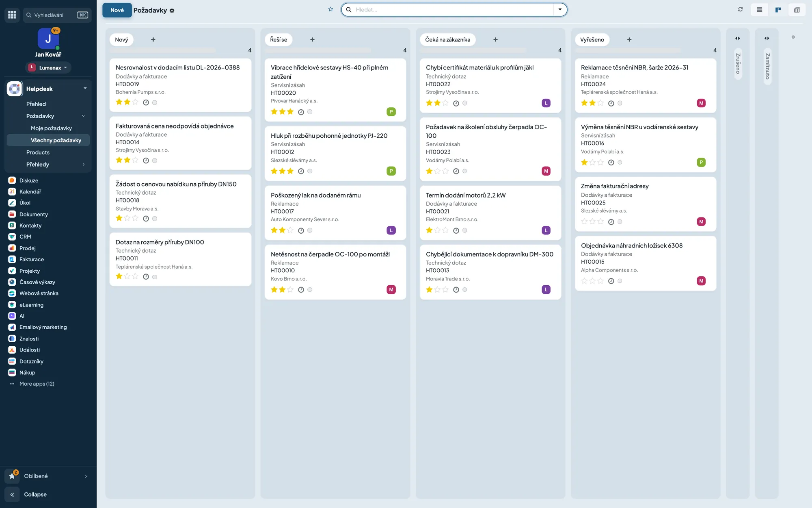812x508 pixels.
Task: Set third priority star on HT00014 card
Action: click(x=135, y=160)
